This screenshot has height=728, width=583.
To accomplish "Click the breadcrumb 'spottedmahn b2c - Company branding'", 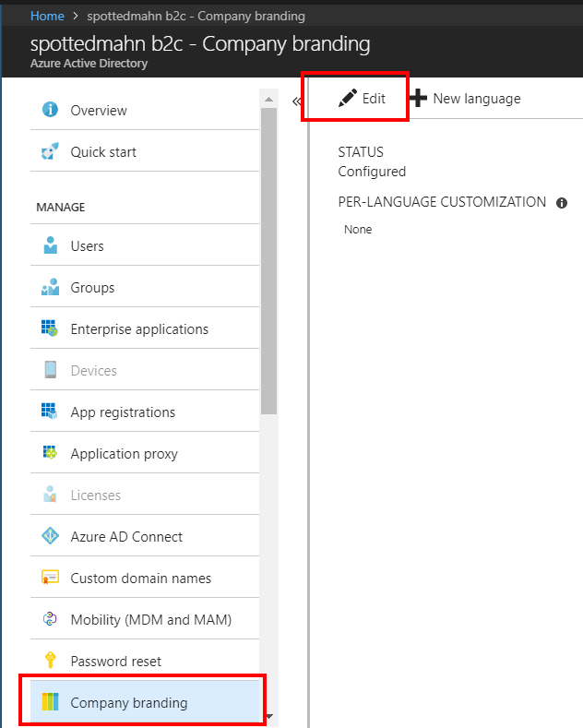I will pos(196,16).
